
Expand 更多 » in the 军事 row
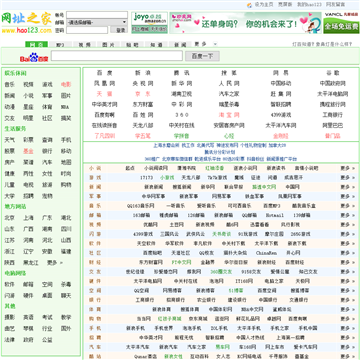pyautogui.click(x=348, y=196)
